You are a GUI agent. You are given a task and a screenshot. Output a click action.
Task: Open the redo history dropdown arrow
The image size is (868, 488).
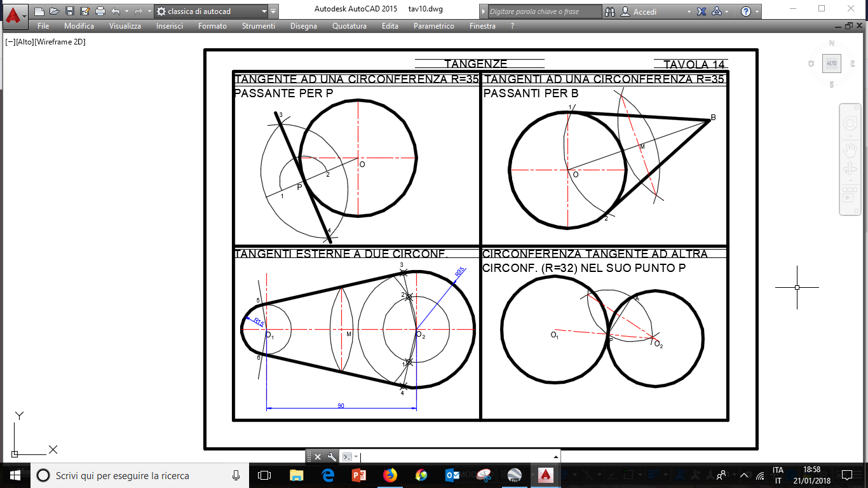tap(149, 11)
